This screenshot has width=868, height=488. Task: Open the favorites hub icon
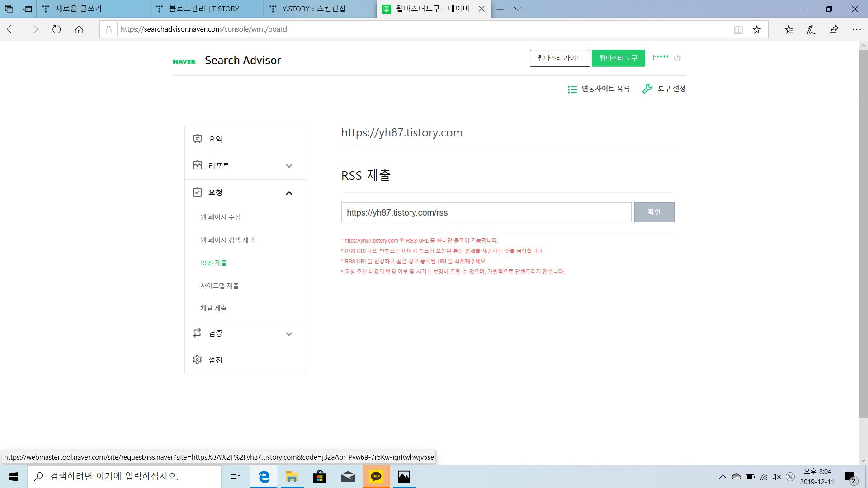pyautogui.click(x=789, y=29)
